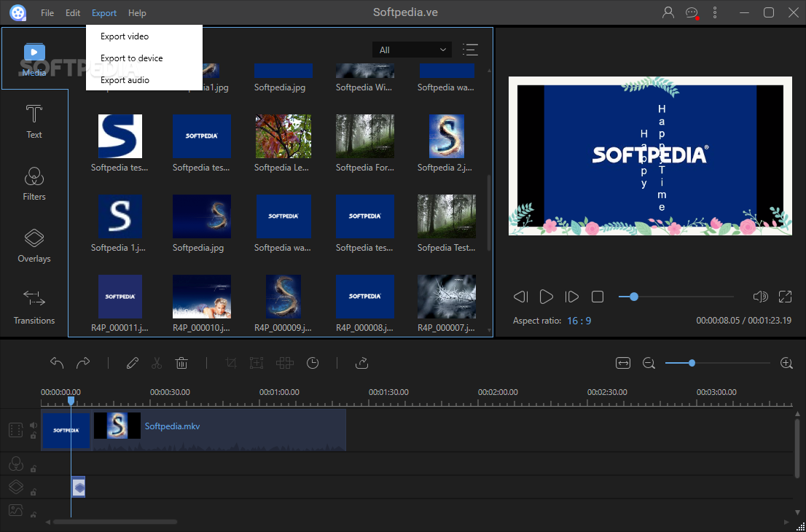Screen dimensions: 806x532
Task: Set duration with the clock icon
Action: coord(313,363)
